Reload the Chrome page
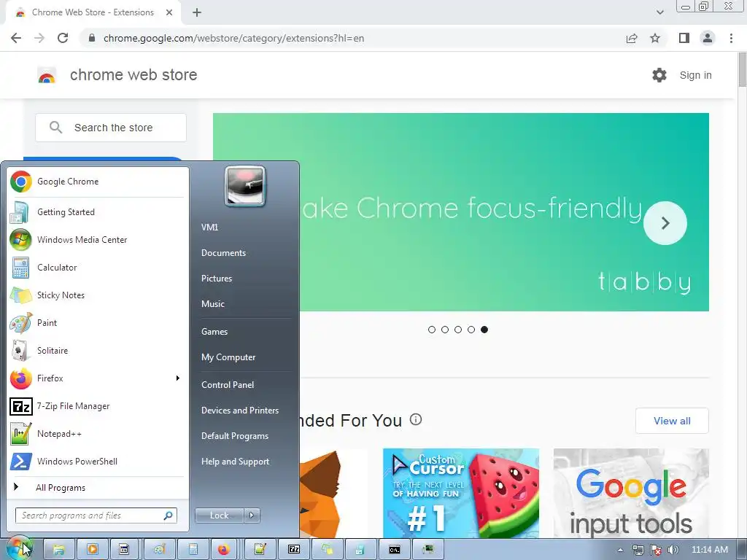The width and height of the screenshot is (747, 560). (x=63, y=38)
